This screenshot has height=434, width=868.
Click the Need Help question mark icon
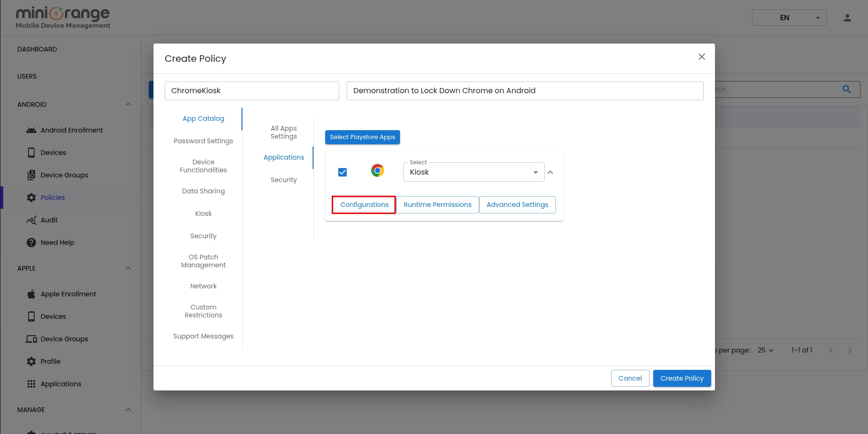31,243
